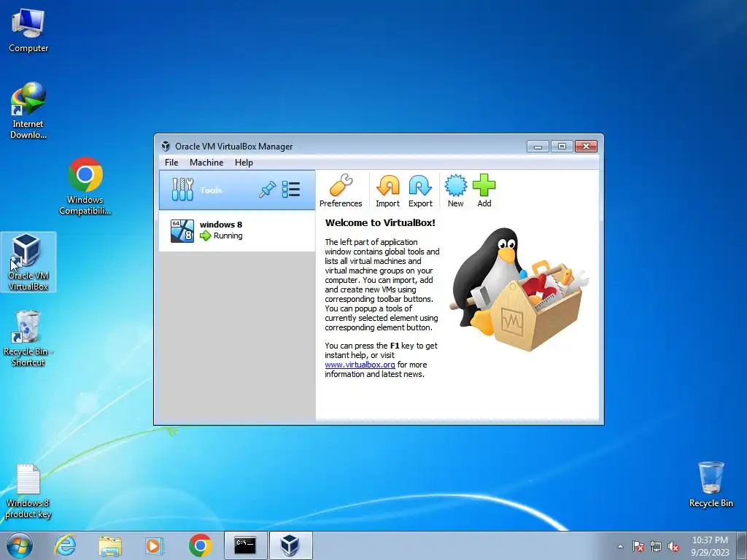This screenshot has width=747, height=560.
Task: Open the Preferences wrench tool
Action: click(x=341, y=190)
